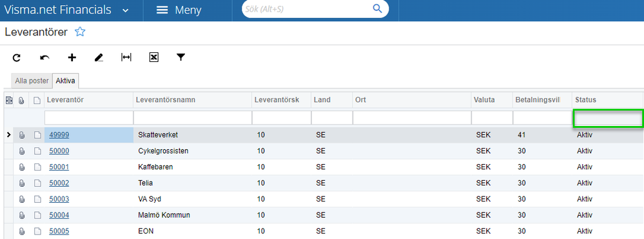Sort by Valuta column header
Viewport: 644px width, 239px height.
(x=492, y=100)
